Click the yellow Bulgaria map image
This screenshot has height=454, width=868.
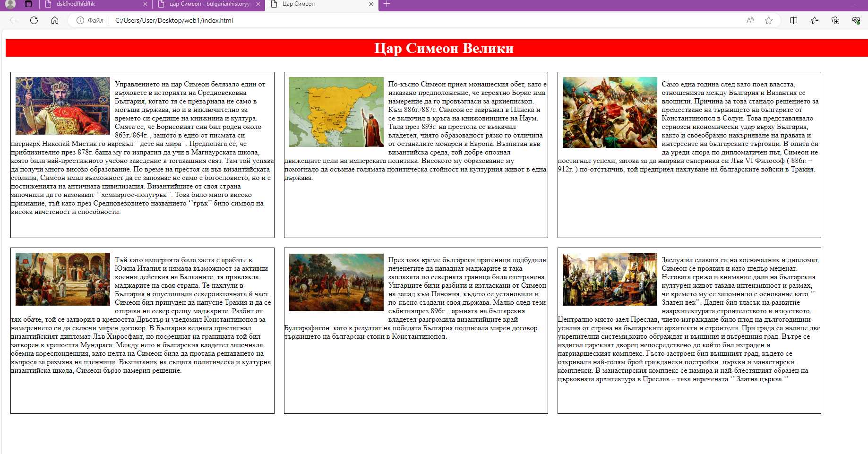pos(336,112)
